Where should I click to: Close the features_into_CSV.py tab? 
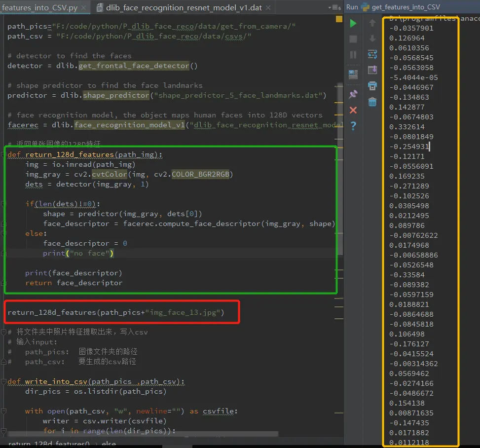tap(83, 8)
